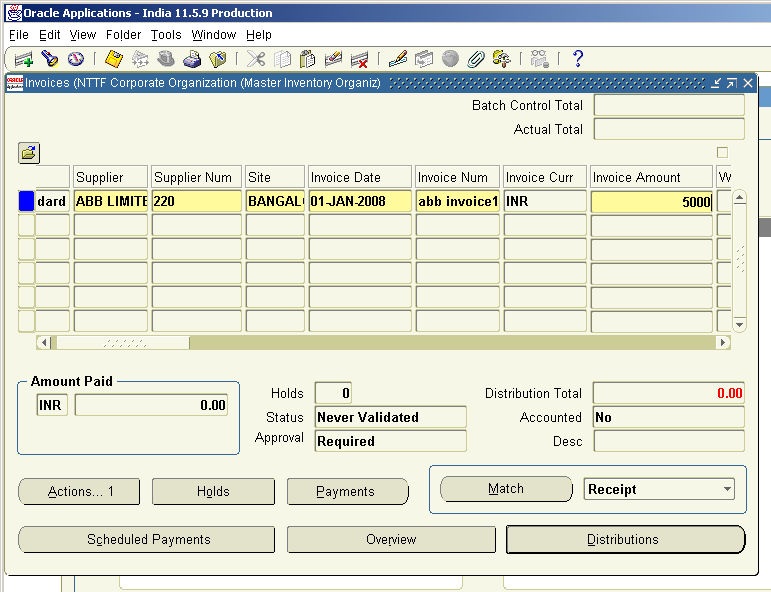Click the Holds count field showing 0
This screenshot has width=771, height=592.
(x=333, y=393)
